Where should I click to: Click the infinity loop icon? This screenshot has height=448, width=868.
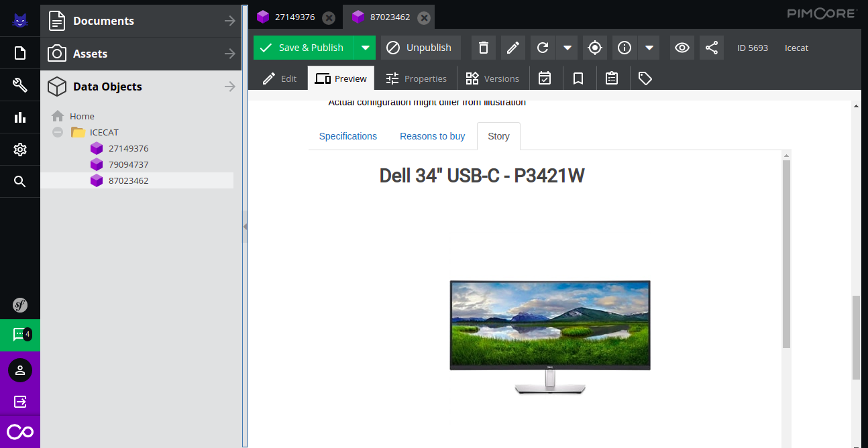[x=20, y=431]
